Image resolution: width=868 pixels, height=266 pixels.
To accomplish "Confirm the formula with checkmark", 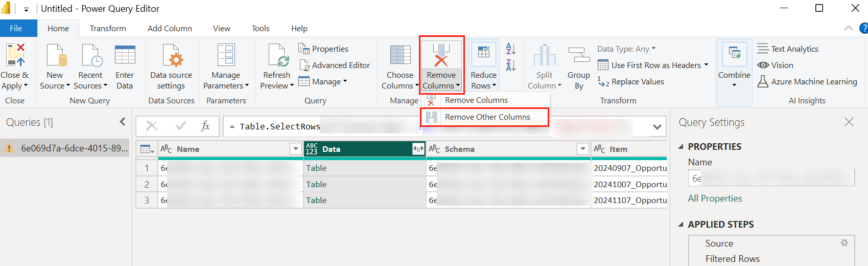I will click(x=180, y=126).
